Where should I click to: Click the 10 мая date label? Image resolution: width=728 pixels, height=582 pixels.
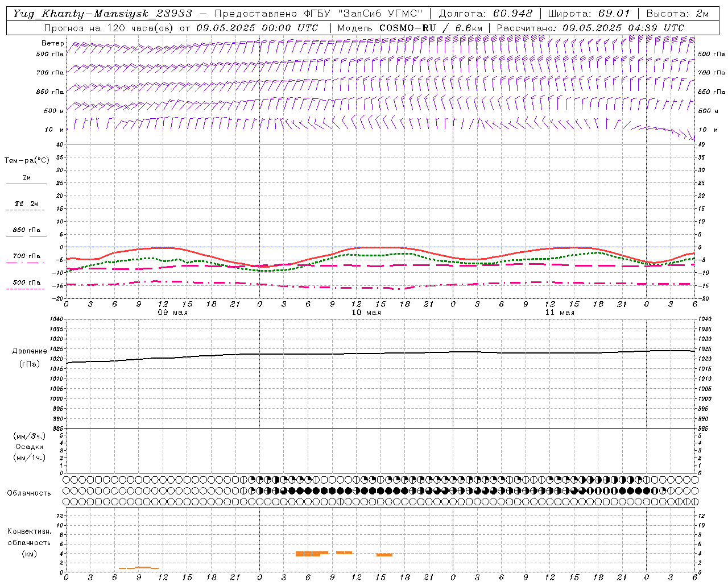click(366, 313)
